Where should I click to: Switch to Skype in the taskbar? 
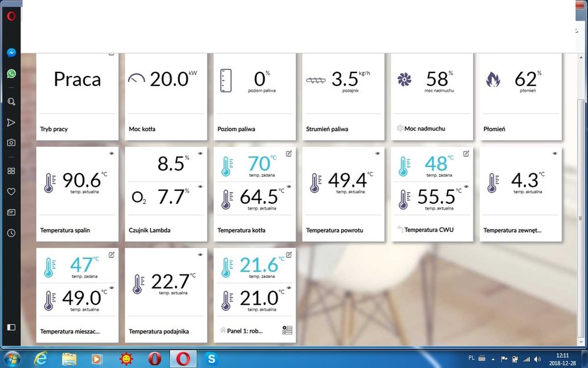click(x=212, y=358)
